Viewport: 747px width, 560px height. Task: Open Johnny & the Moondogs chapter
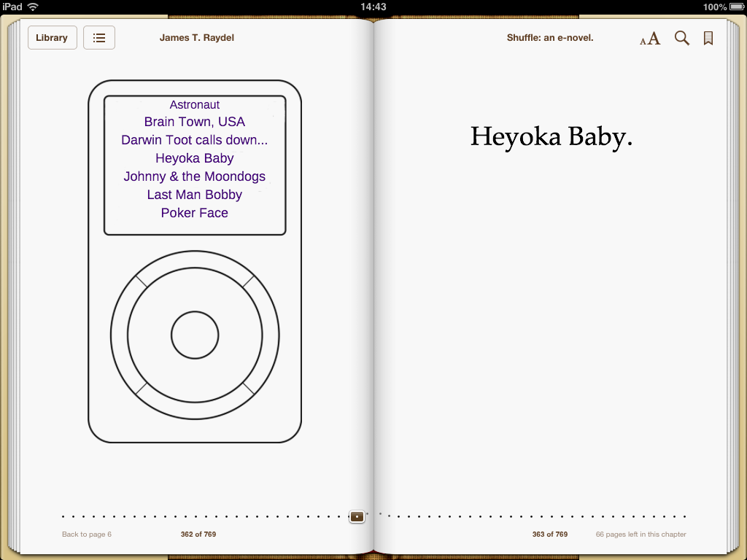pyautogui.click(x=194, y=176)
